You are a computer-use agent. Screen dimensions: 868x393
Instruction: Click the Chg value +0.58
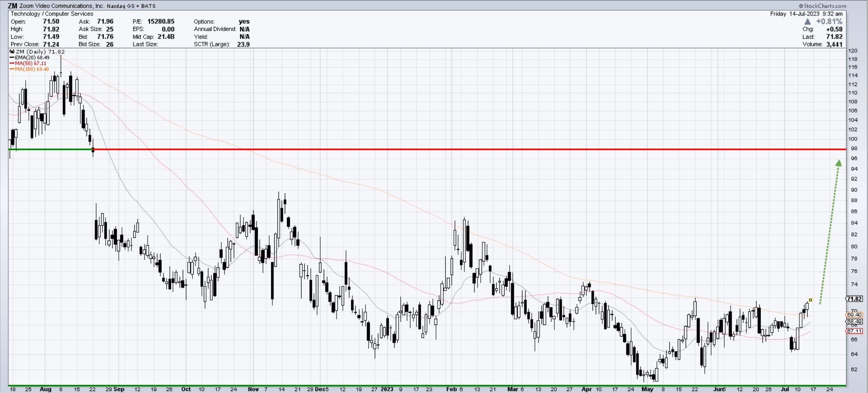pos(834,29)
